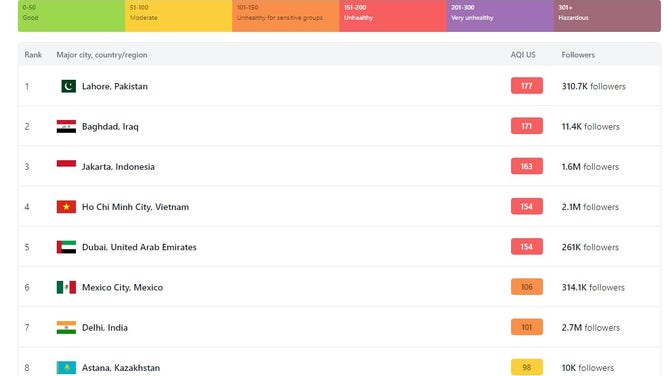Open the Jakarta, Indonesia city link

[x=118, y=167]
